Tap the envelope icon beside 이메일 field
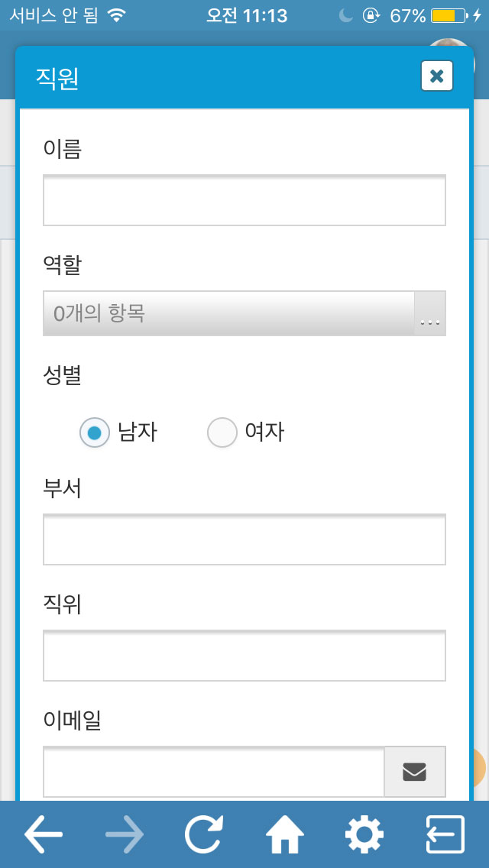The width and height of the screenshot is (489, 868). click(415, 771)
